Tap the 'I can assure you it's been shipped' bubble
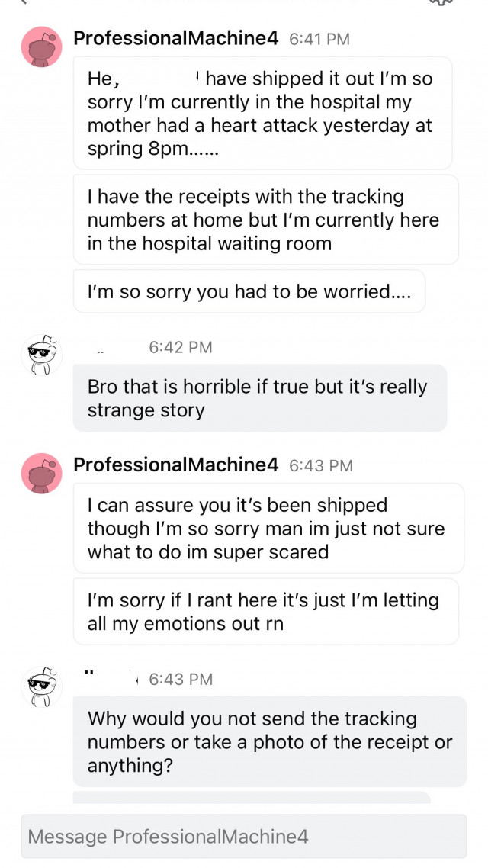488x868 pixels. coord(269,528)
